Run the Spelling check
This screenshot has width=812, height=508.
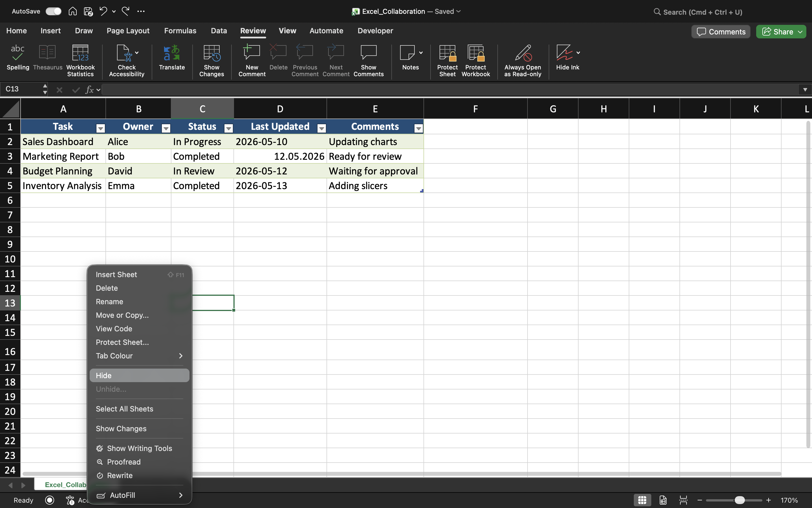coord(18,58)
